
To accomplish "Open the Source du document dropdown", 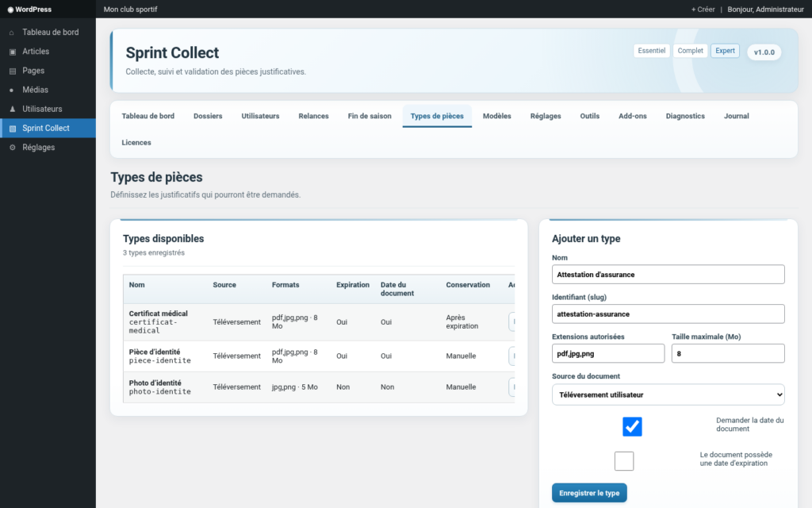I will click(x=668, y=394).
